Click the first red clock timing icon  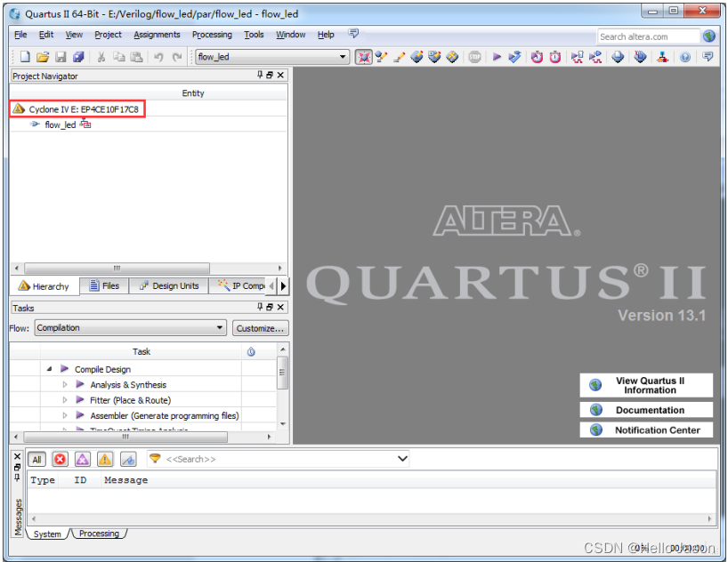(538, 57)
